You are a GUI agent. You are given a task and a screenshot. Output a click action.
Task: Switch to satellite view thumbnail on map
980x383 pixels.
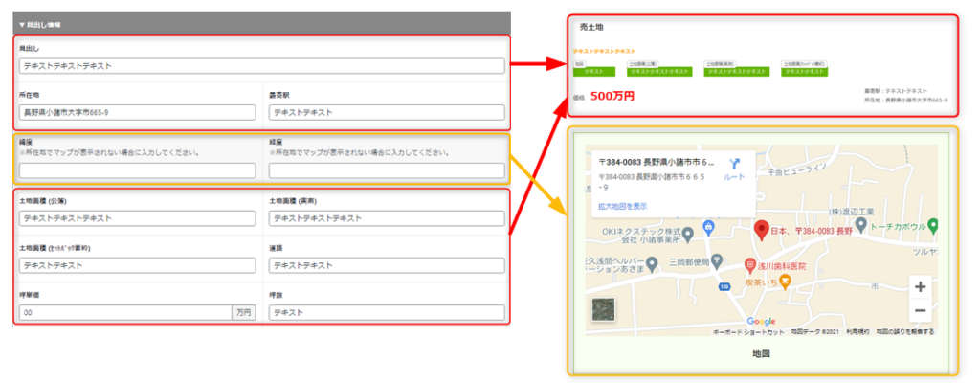[x=605, y=310]
